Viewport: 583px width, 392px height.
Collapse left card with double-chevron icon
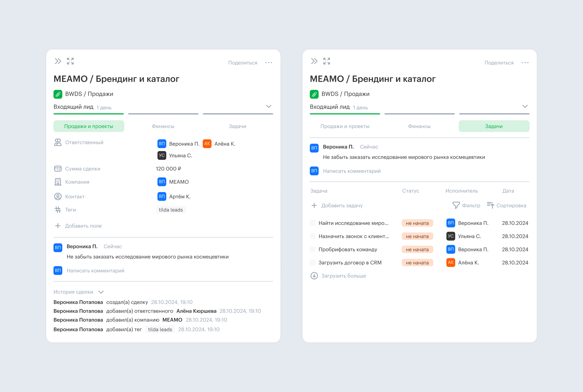point(58,61)
